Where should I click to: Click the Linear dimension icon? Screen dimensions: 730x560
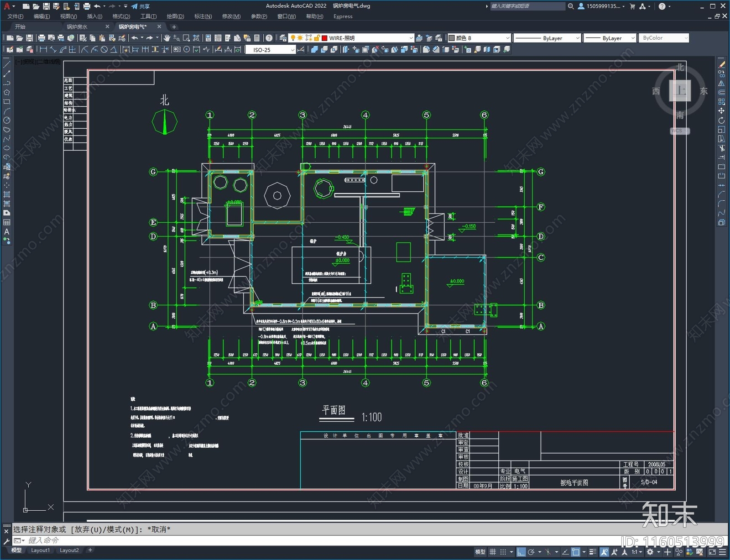(x=43, y=49)
